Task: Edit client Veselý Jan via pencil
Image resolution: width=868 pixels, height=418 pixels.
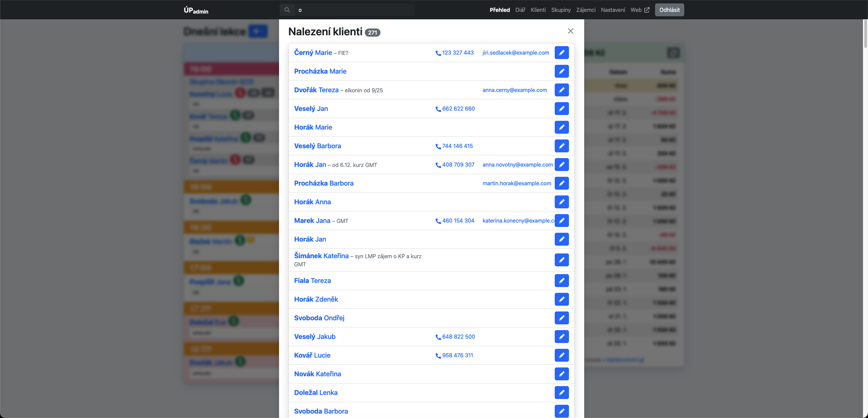Action: (x=561, y=109)
